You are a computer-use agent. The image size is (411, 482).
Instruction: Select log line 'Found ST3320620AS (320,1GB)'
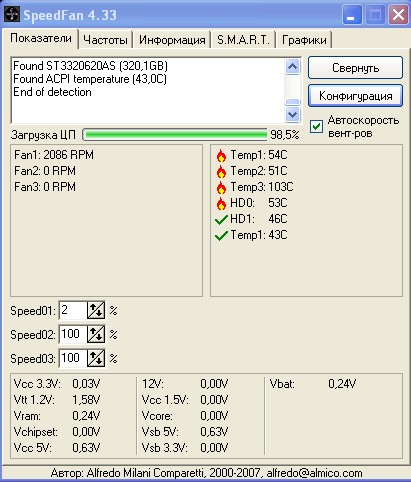(x=90, y=66)
